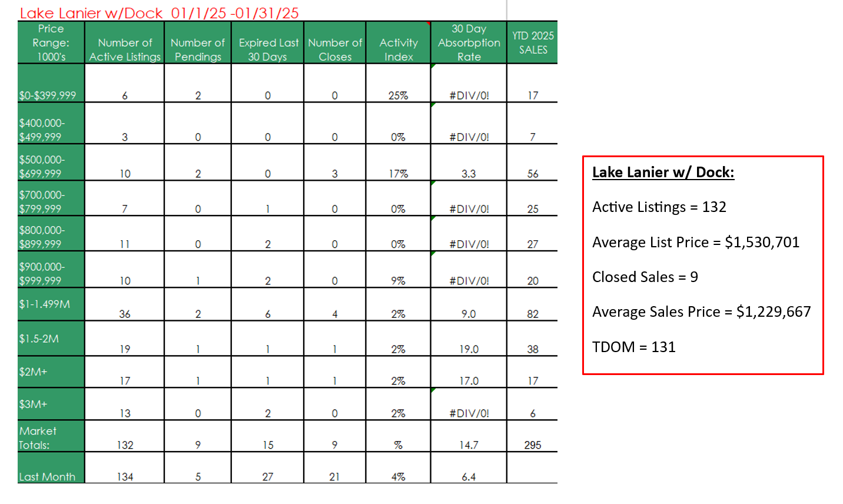843x504 pixels.
Task: Click active listings value 19 in $1.5-2M row
Action: coord(125,349)
